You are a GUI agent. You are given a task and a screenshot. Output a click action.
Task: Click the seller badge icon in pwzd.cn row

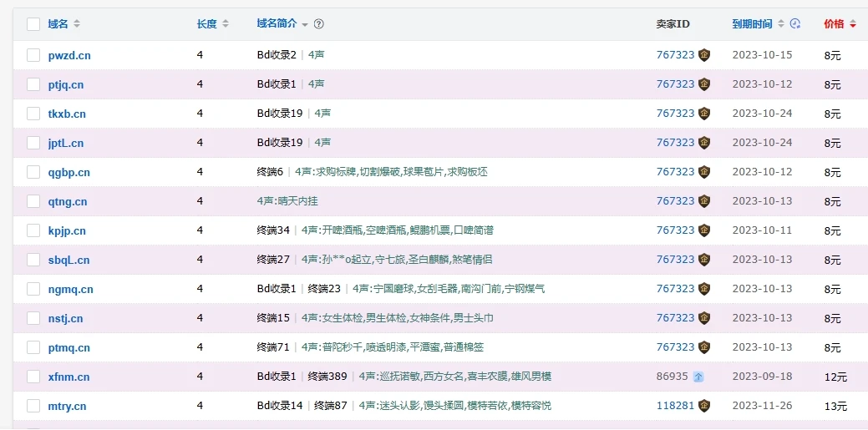(704, 55)
